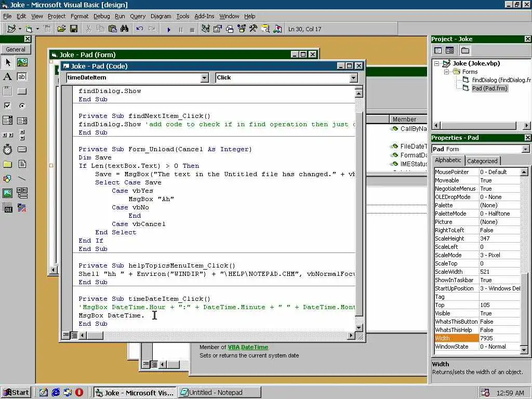Select the DirListBox folder control in toolbox

(8, 164)
